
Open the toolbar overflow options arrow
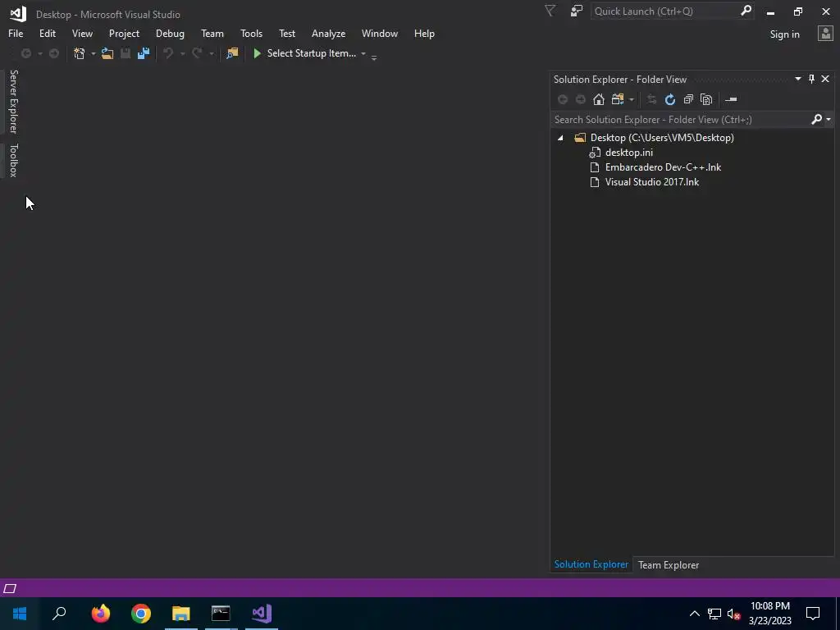click(x=374, y=57)
